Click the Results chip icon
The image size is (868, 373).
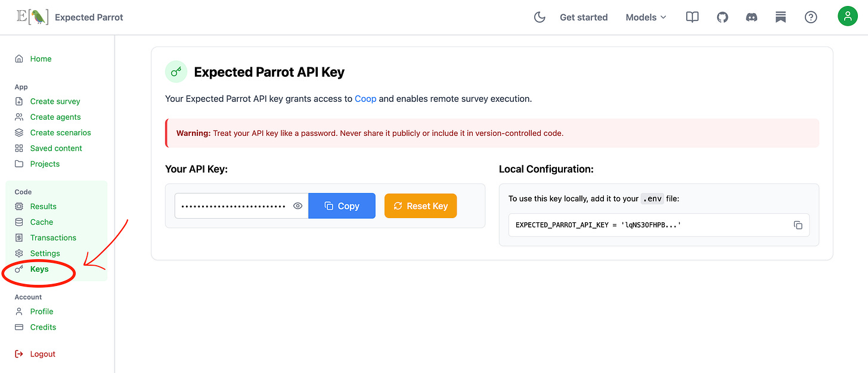(19, 206)
